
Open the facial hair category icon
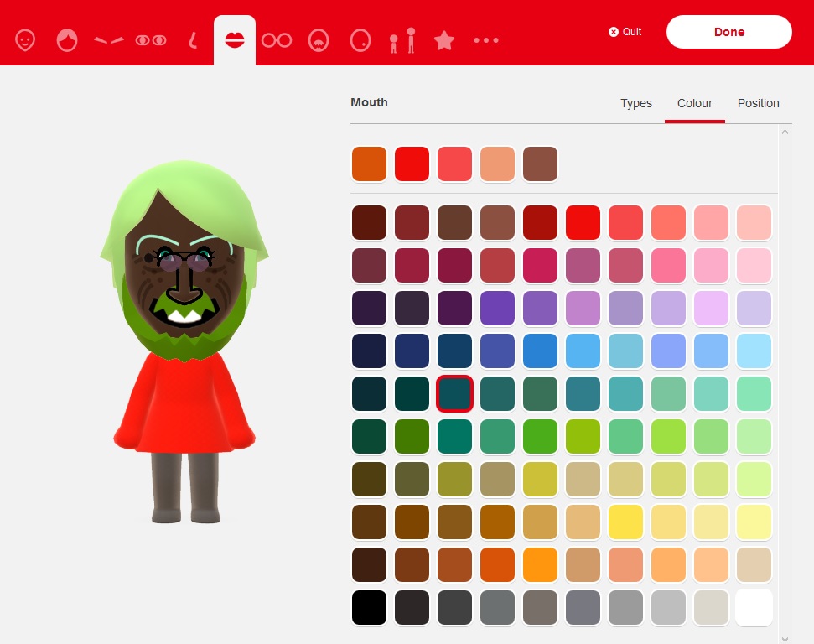[319, 40]
